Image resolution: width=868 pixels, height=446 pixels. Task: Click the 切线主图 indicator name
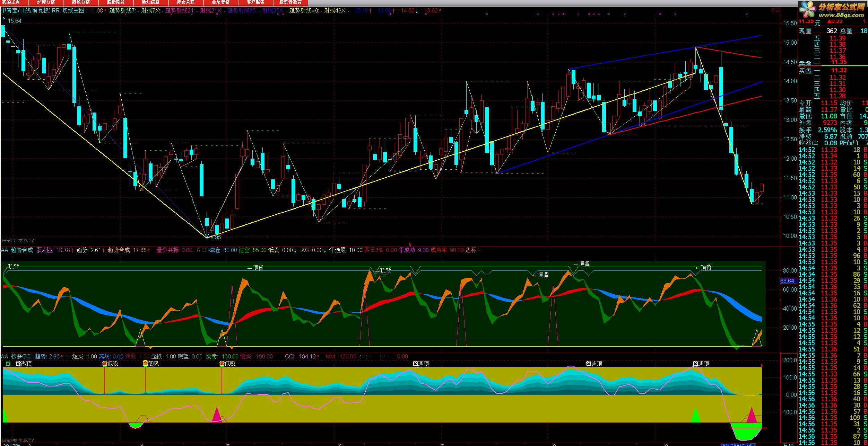pos(73,11)
